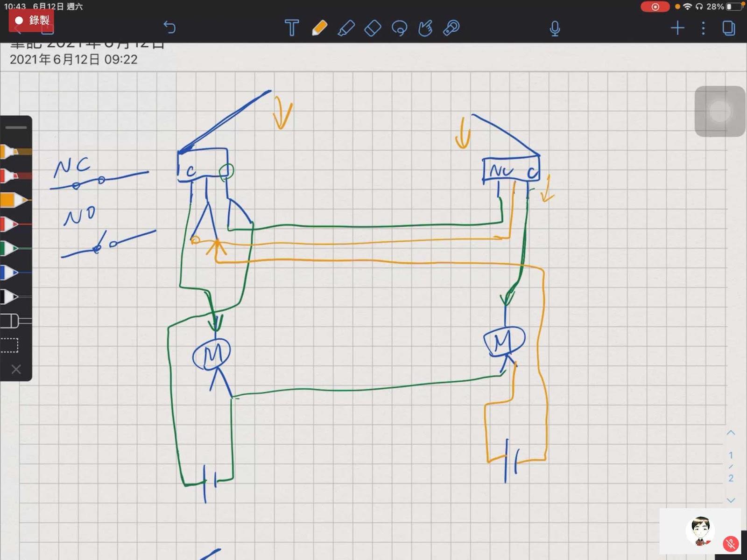The image size is (747, 560).
Task: Tap page number 2 in the page indicator
Action: pos(731,478)
